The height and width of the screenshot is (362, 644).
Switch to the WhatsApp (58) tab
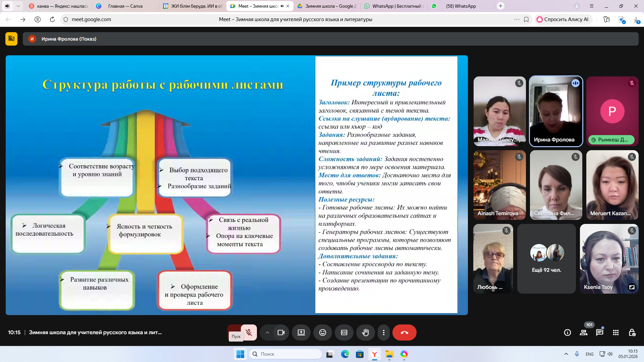click(461, 6)
